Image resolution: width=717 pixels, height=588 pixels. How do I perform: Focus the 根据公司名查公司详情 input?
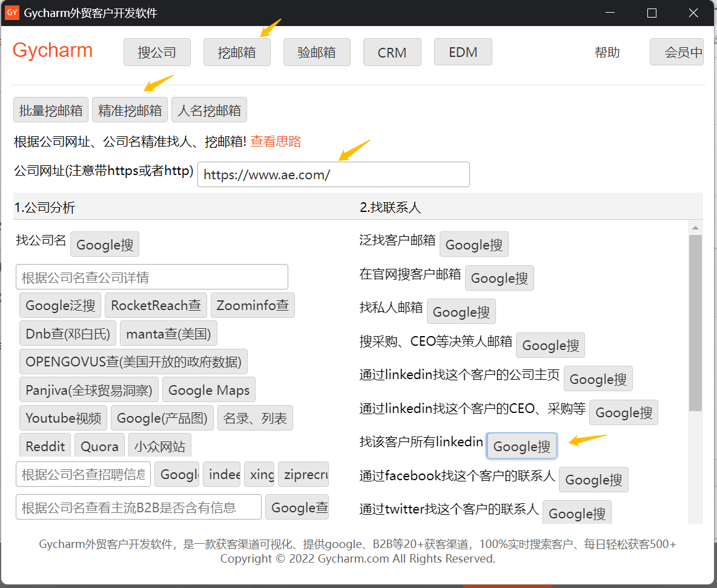pyautogui.click(x=152, y=277)
